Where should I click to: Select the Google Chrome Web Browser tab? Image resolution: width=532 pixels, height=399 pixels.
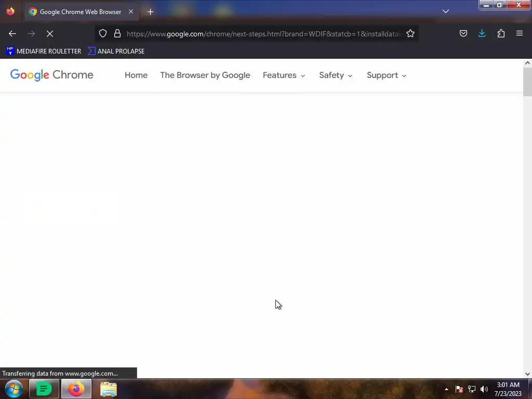[81, 12]
